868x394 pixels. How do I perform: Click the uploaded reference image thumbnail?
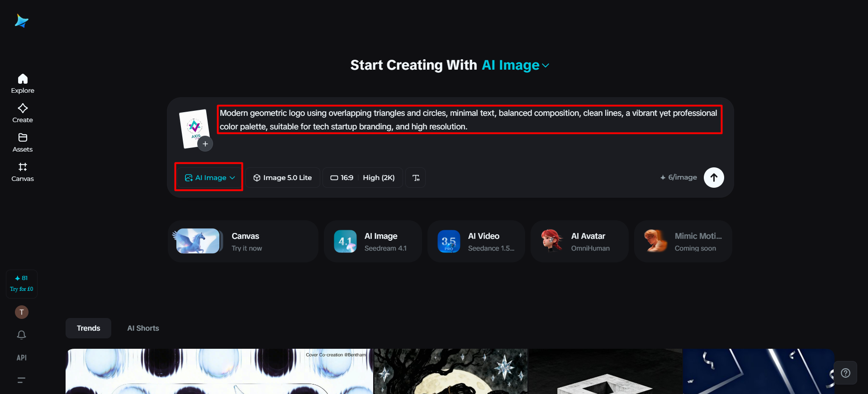pos(194,128)
